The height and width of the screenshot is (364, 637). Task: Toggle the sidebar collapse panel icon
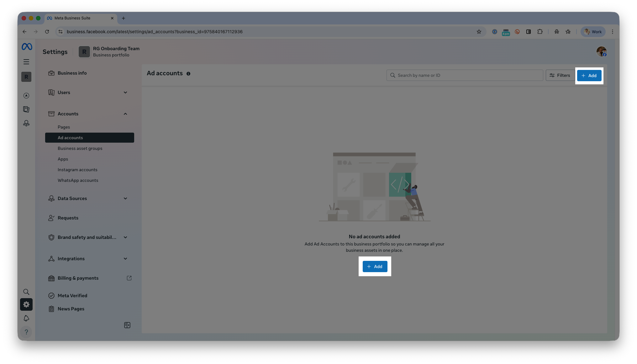127,325
